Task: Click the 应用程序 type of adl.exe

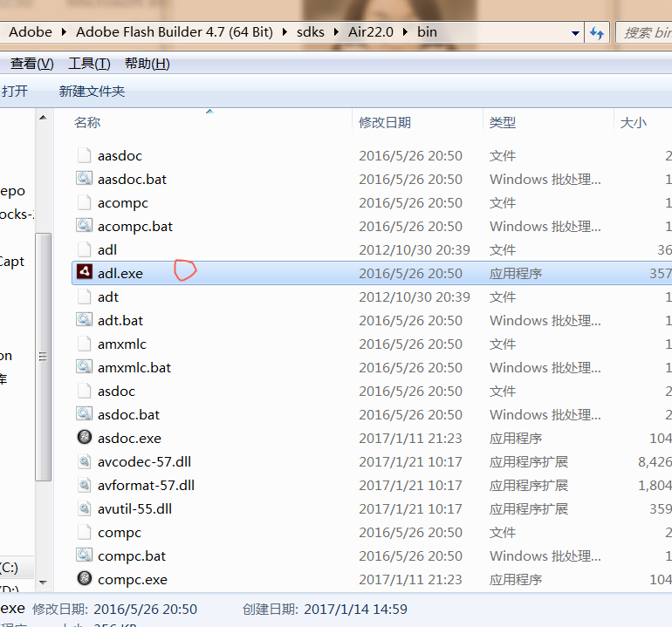Action: [x=516, y=273]
